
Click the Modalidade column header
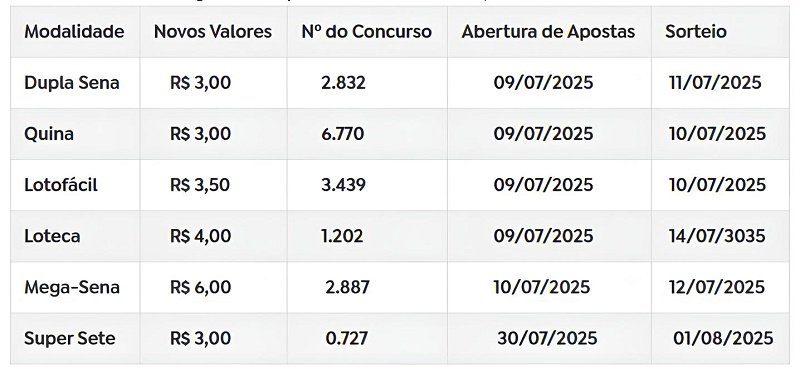click(74, 32)
